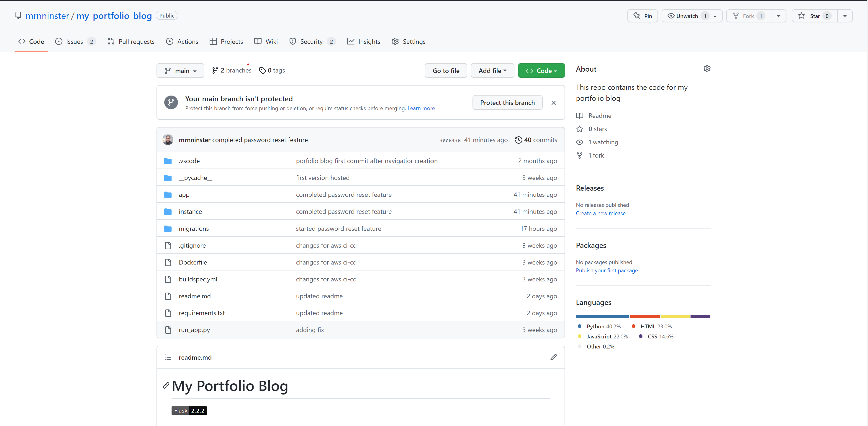Click the readme.md file icon in file list
This screenshot has height=426, width=868.
pyautogui.click(x=168, y=296)
